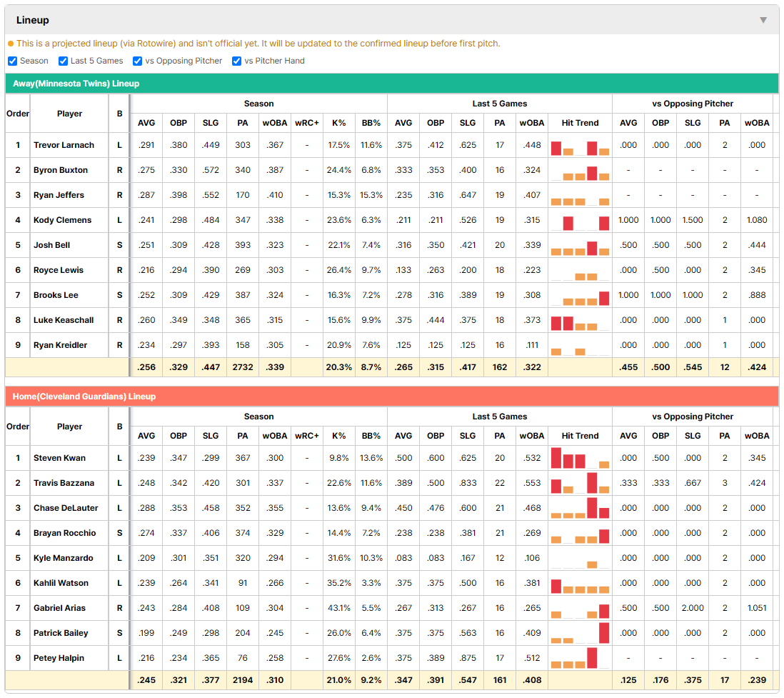Open Steven Kwan's hit trend chart
Image resolution: width=784 pixels, height=698 pixels.
[x=580, y=458]
